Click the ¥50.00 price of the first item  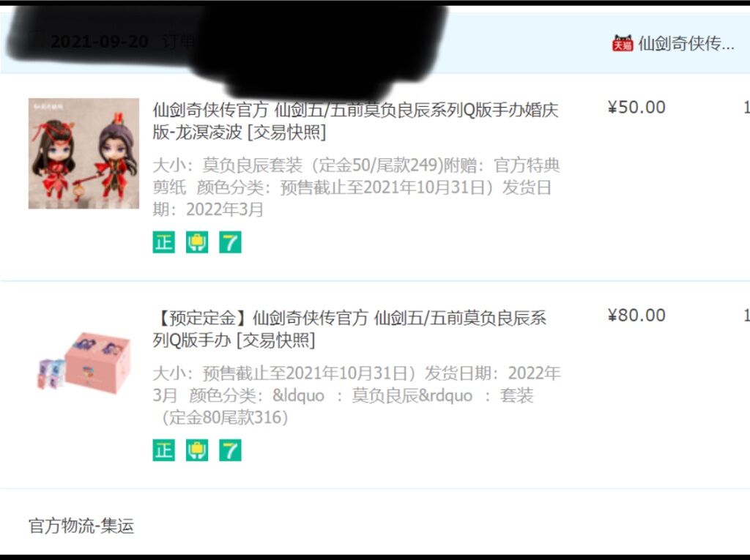636,107
